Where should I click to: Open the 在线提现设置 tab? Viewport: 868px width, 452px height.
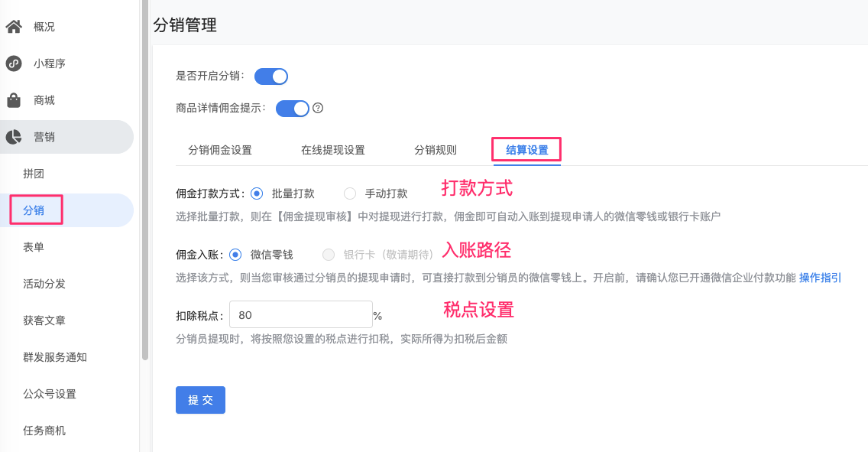point(333,150)
